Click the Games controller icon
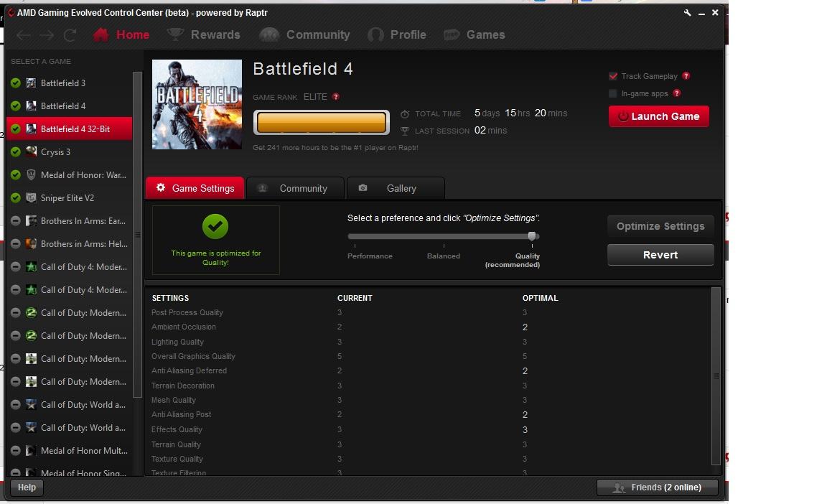827x504 pixels. [x=452, y=34]
